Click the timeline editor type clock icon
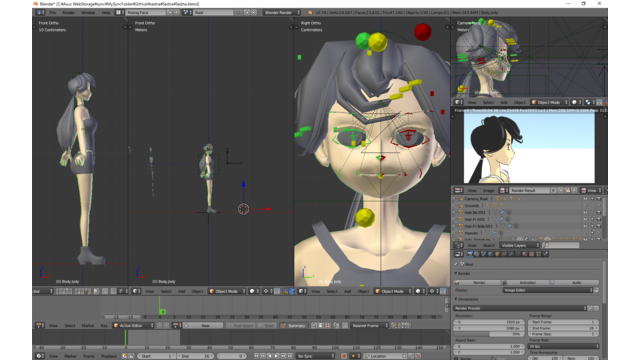This screenshot has height=360, width=640. [40, 356]
